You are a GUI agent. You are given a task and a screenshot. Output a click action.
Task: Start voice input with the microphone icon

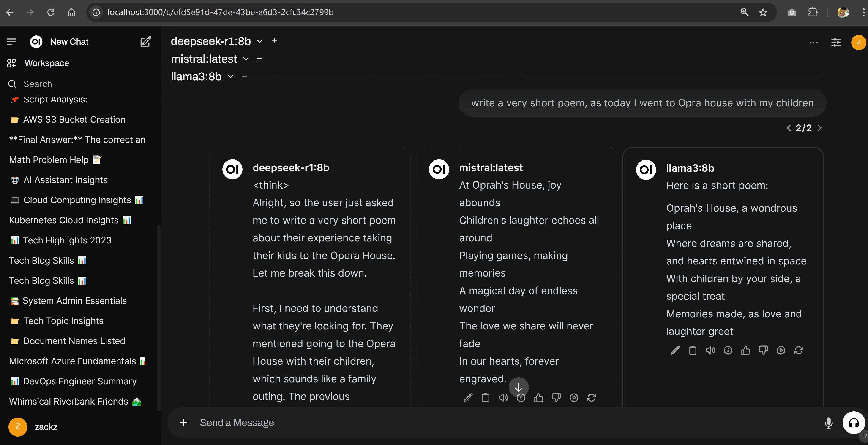(828, 423)
